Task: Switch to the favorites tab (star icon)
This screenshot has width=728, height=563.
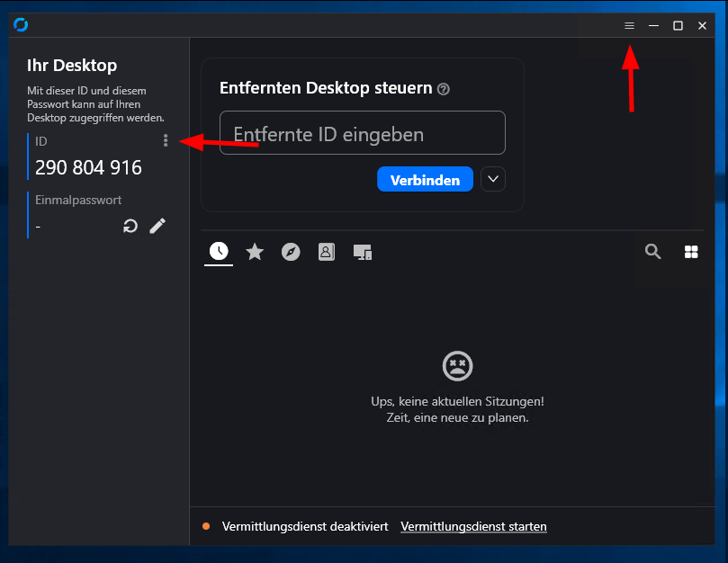Action: coord(255,252)
